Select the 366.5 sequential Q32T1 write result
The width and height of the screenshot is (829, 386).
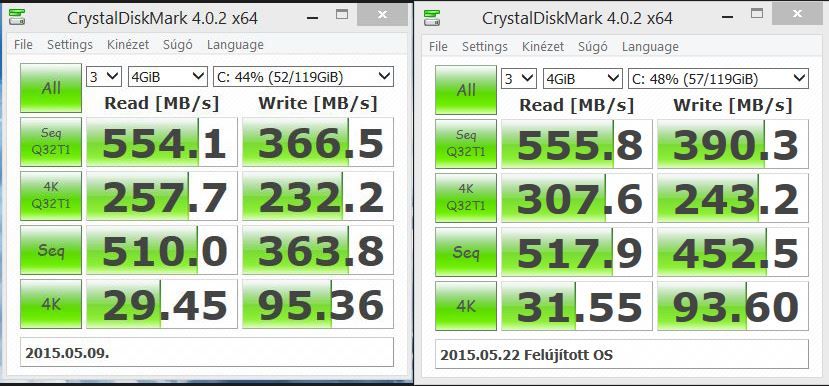coord(318,142)
